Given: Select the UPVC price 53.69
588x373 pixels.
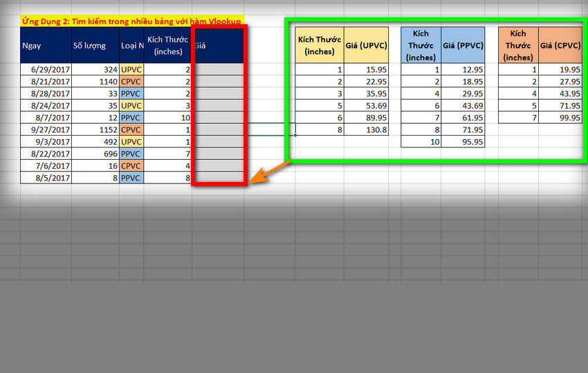Looking at the screenshot, I should [x=366, y=105].
